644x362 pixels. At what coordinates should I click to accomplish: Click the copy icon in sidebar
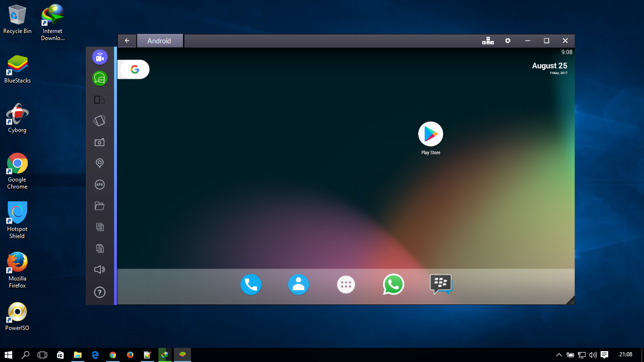coord(99,227)
